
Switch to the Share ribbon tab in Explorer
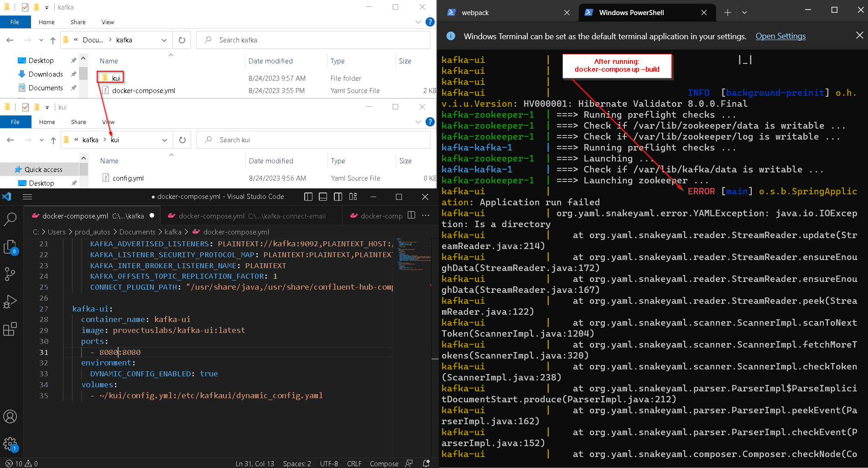point(78,21)
